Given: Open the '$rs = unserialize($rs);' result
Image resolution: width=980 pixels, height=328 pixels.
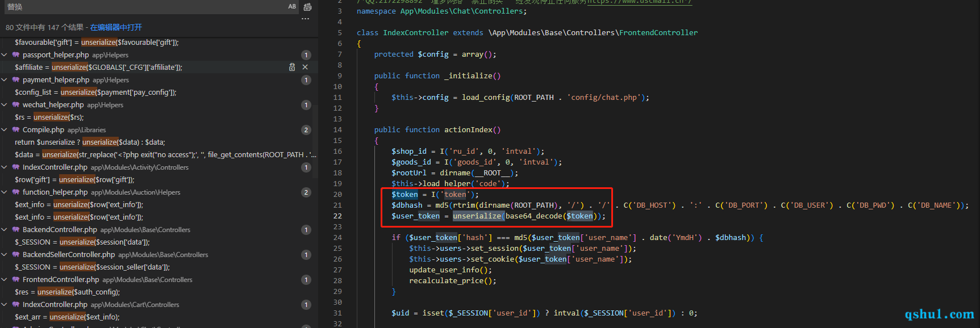Looking at the screenshot, I should [x=49, y=117].
